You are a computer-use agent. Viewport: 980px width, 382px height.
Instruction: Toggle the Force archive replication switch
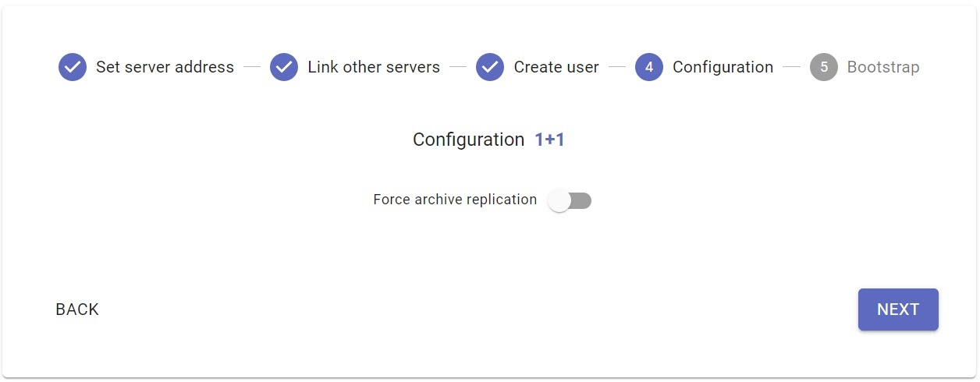tap(570, 201)
